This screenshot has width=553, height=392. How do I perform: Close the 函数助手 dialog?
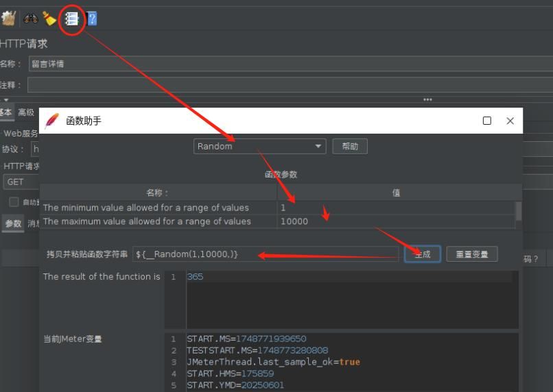click(x=510, y=121)
